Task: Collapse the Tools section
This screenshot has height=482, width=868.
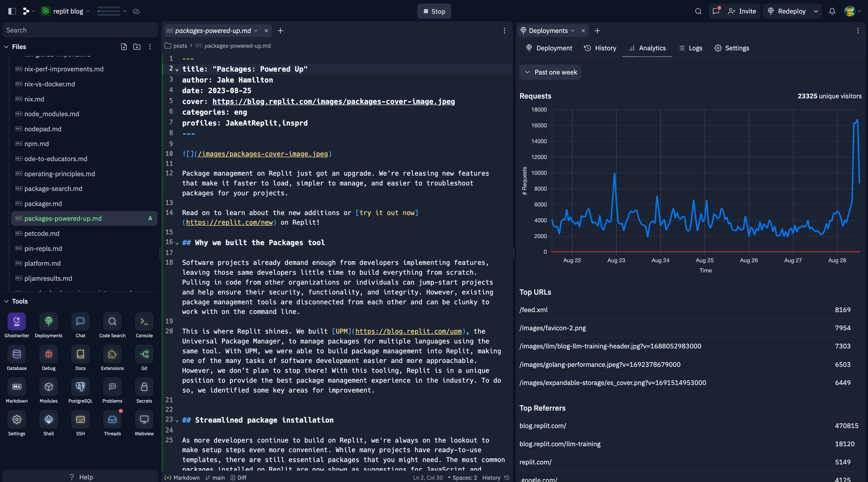Action: coord(6,301)
